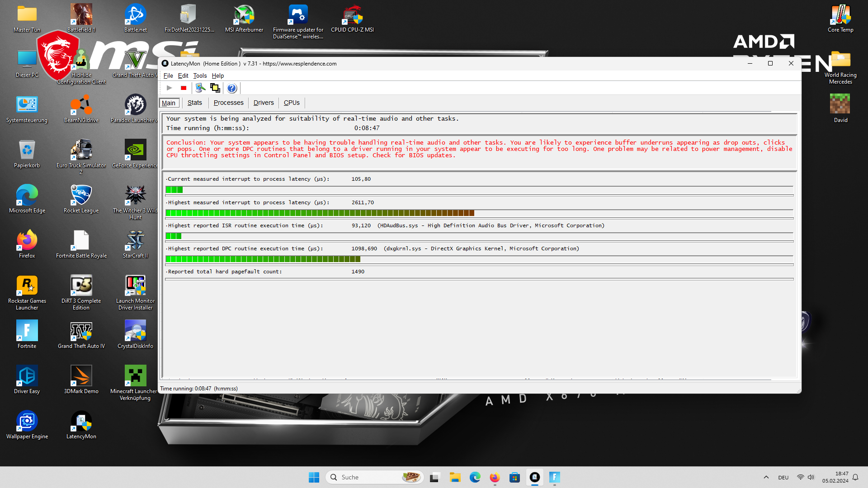Viewport: 868px width, 488px height.
Task: Click the blue Help question mark icon
Action: 232,88
